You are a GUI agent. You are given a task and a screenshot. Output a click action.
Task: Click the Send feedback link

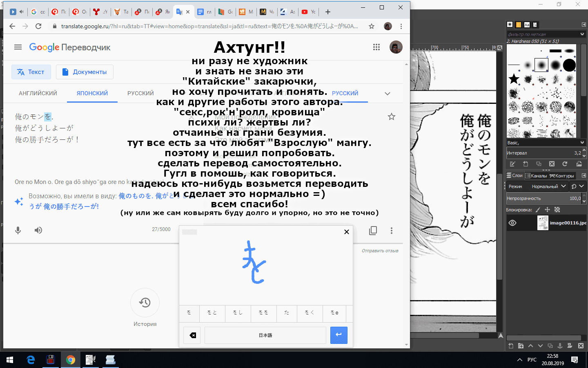click(380, 251)
